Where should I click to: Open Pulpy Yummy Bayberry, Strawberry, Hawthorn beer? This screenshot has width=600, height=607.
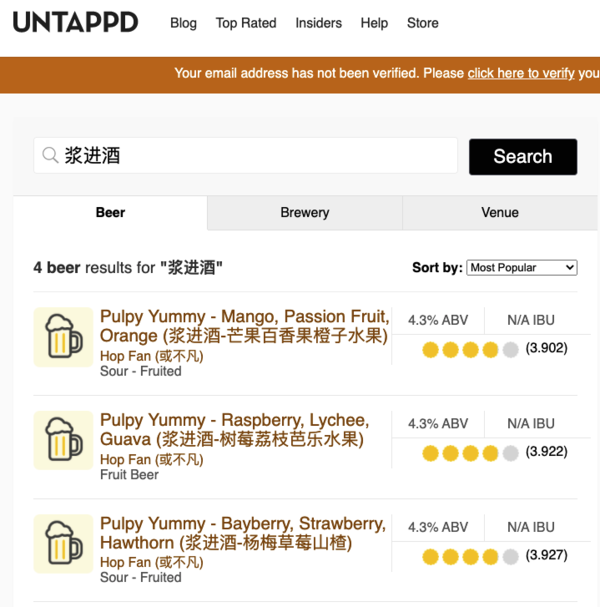(x=243, y=533)
